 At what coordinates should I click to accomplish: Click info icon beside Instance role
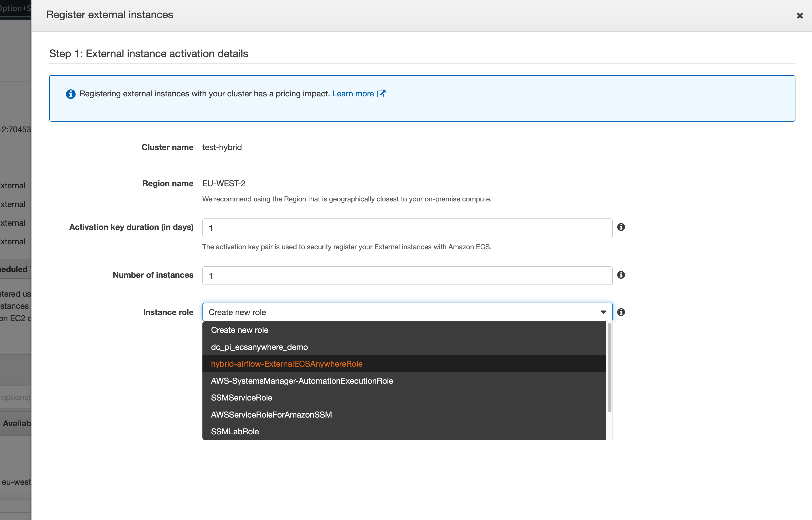point(621,312)
